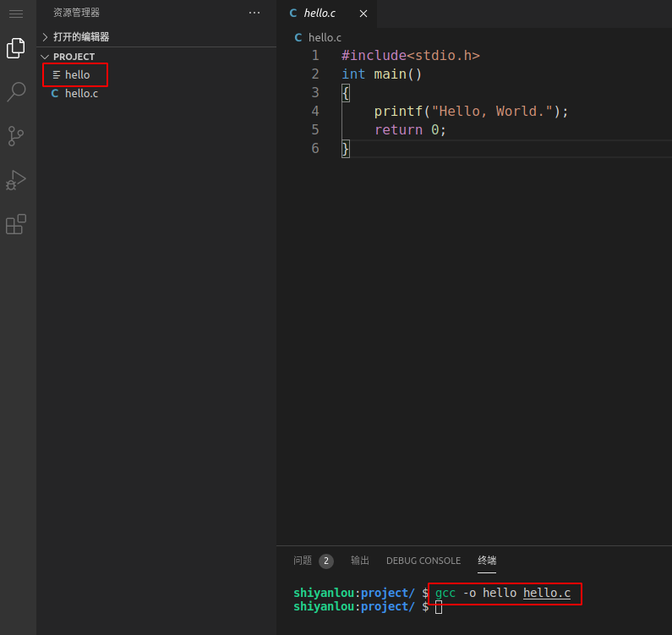The height and width of the screenshot is (635, 672).
Task: Open the Source Control view
Action: click(x=16, y=136)
